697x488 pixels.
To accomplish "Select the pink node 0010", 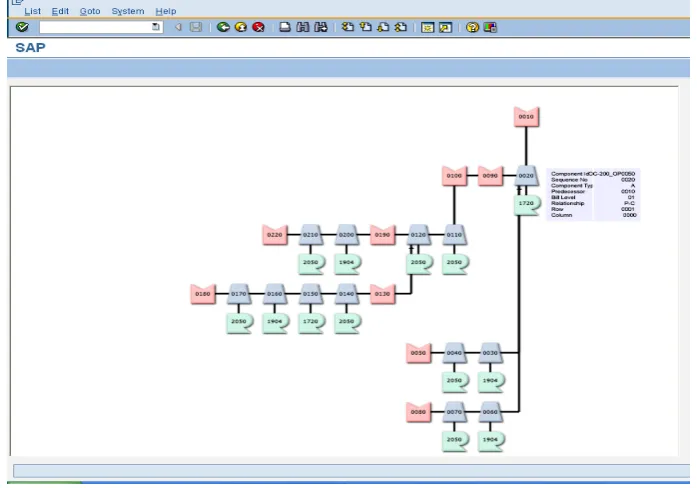I will [526, 116].
